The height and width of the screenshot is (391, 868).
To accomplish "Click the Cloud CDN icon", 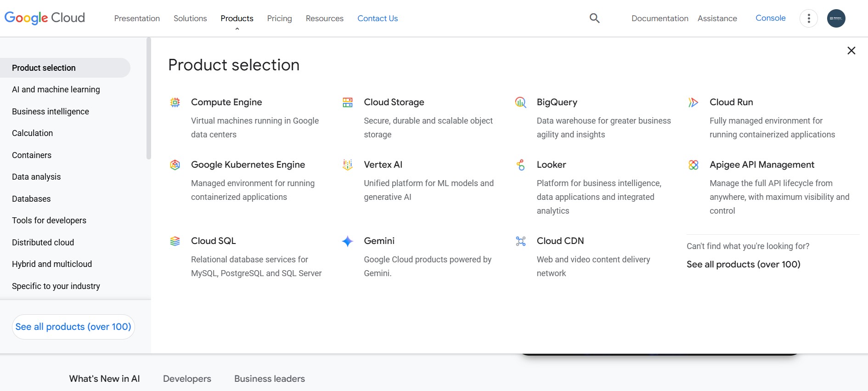I will coord(520,241).
